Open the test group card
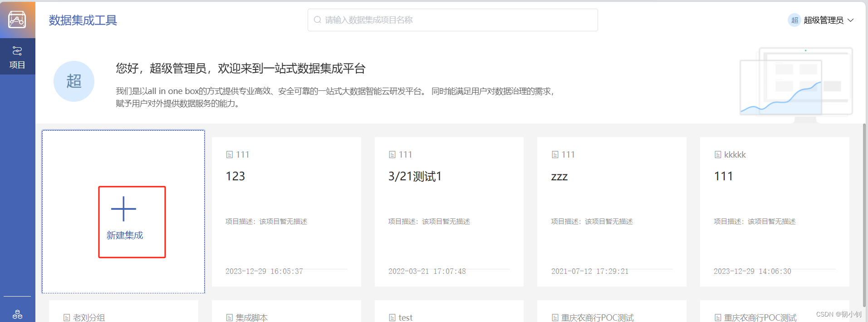 pyautogui.click(x=449, y=311)
